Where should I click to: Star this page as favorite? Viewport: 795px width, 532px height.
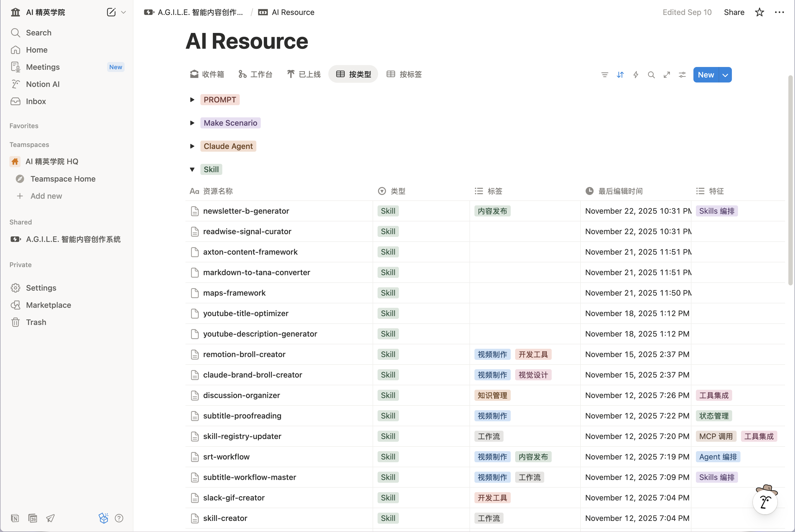pyautogui.click(x=759, y=12)
